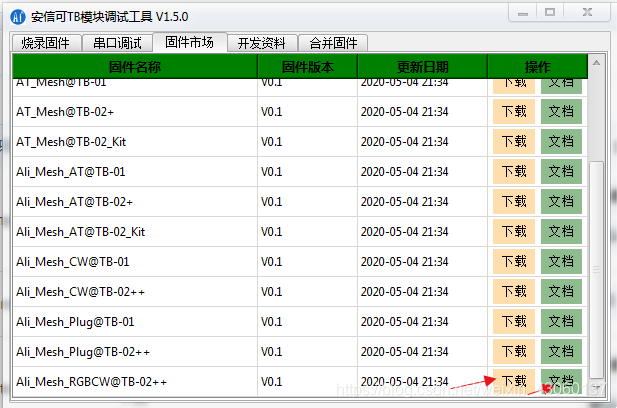Screen dimensions: 617x408
Task: Select the Ali_Mesh_Plug@TB-01 row name
Action: click(x=75, y=322)
